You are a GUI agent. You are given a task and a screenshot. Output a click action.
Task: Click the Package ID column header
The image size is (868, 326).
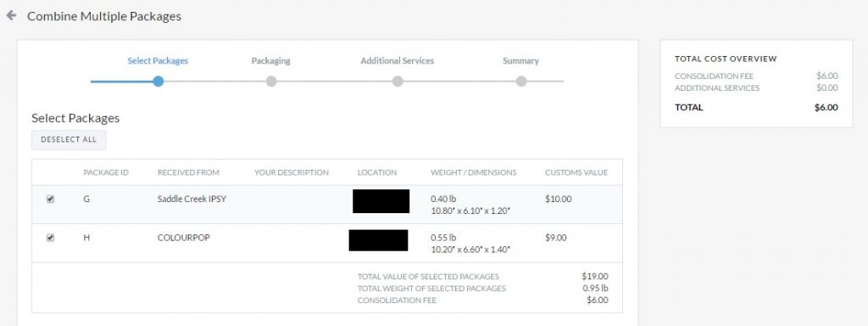(x=106, y=172)
